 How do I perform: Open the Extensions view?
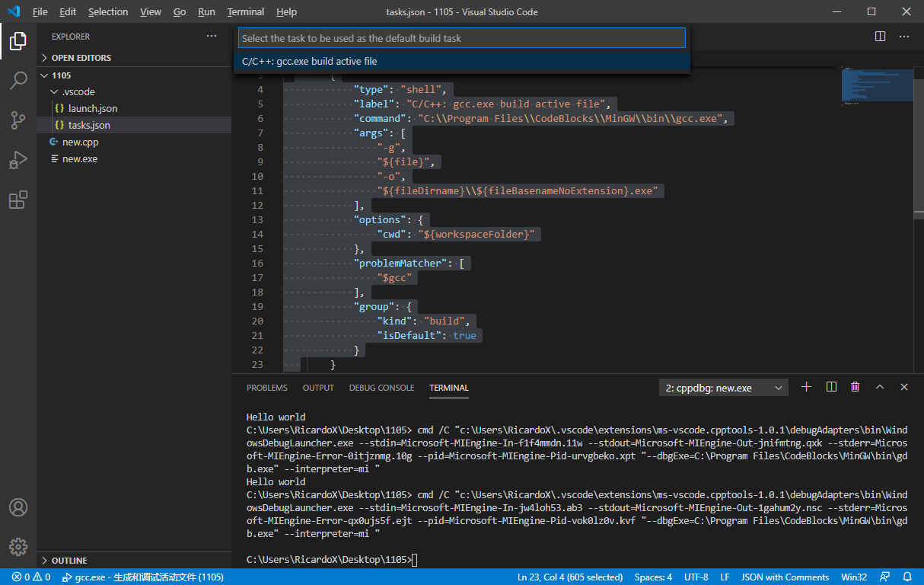pyautogui.click(x=18, y=200)
